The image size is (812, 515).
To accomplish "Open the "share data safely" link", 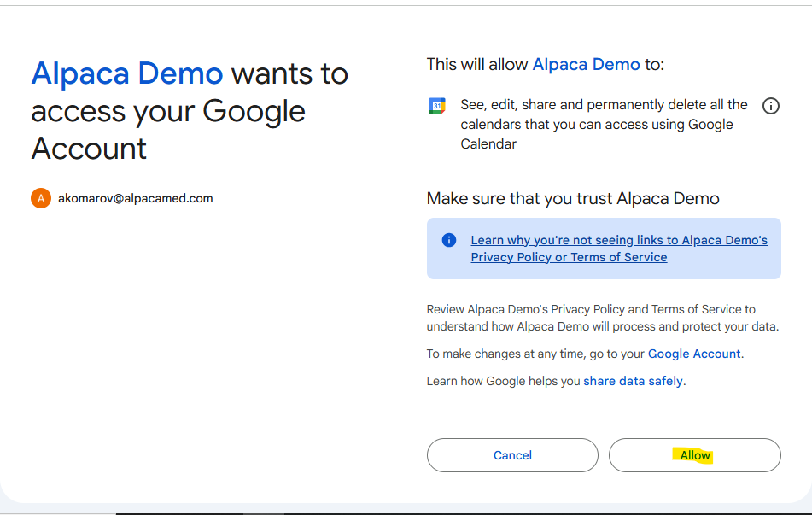I will (633, 381).
